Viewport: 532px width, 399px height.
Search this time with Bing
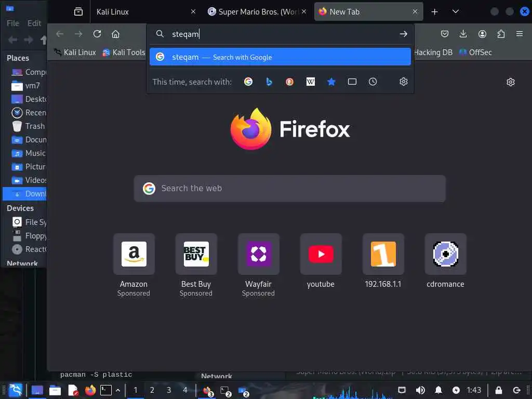coord(269,82)
